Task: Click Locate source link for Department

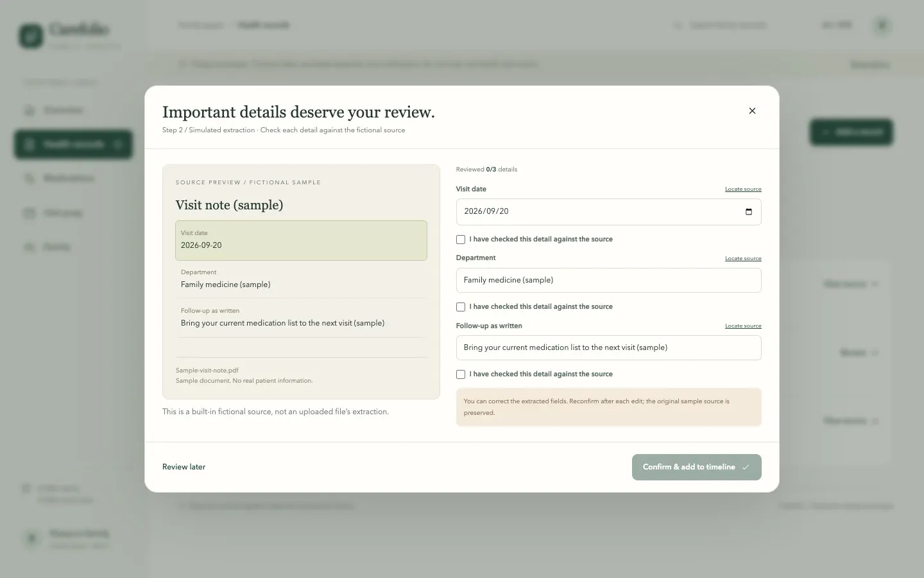Action: tap(743, 259)
